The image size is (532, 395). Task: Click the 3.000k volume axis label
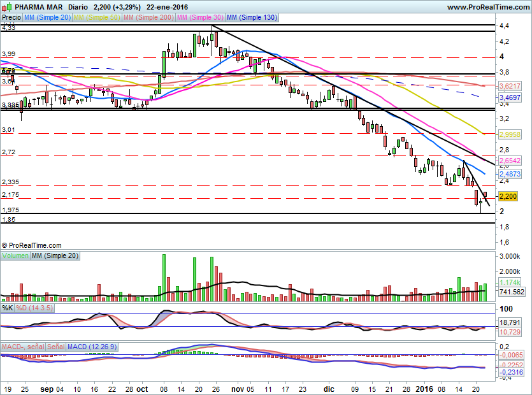509,256
